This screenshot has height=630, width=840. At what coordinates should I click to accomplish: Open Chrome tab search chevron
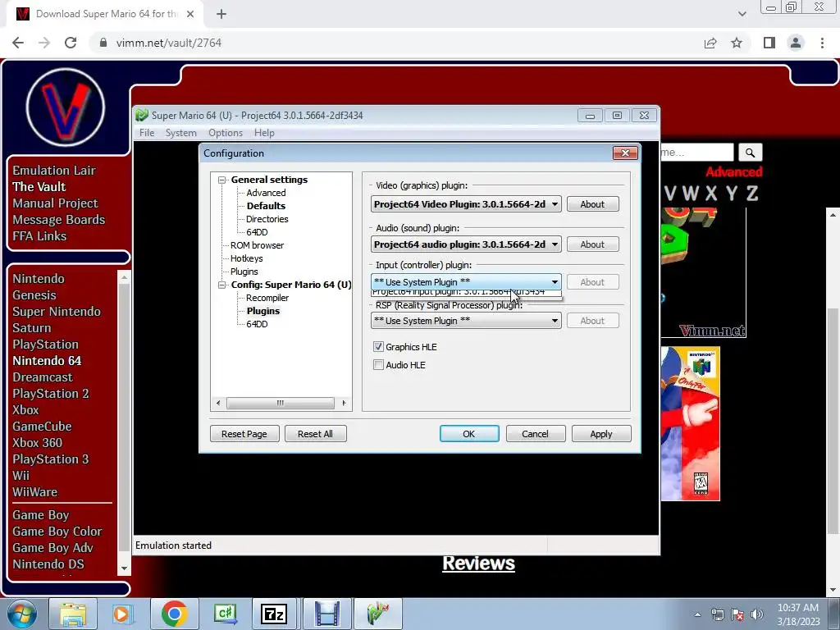pos(742,14)
